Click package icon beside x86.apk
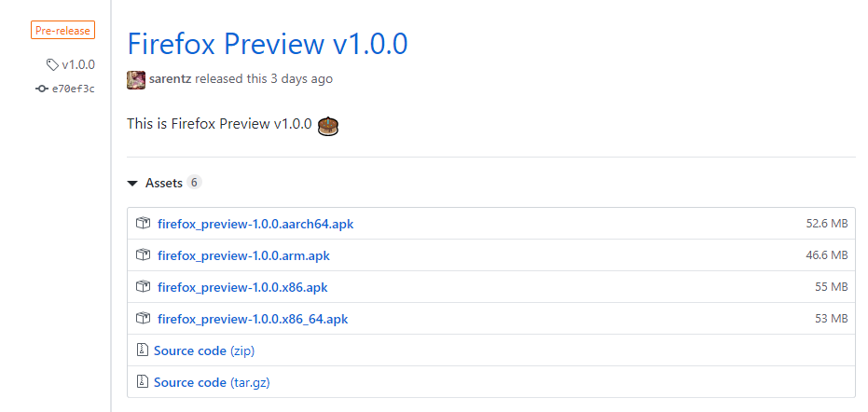This screenshot has height=412, width=868. pyautogui.click(x=143, y=286)
